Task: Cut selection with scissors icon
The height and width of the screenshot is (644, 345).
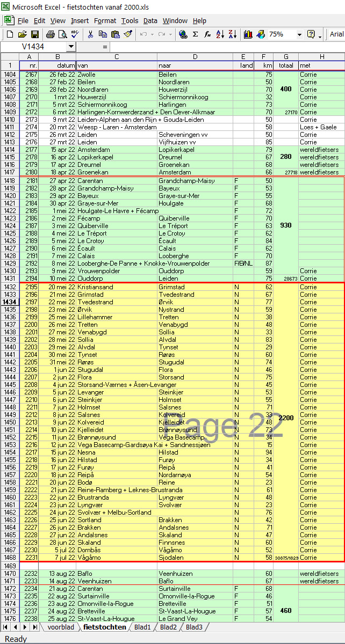Action: pos(90,34)
